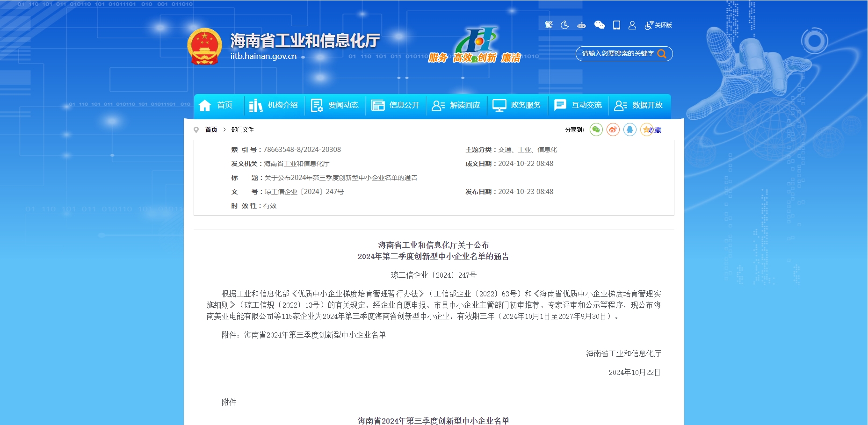Open 解读回应 navigation item
Screen dimensions: 868x425
(456, 105)
